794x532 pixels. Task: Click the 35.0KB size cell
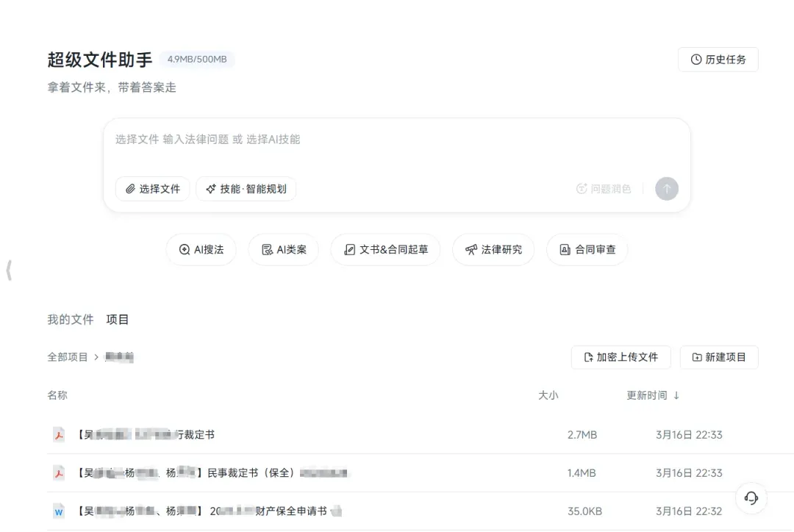coord(584,511)
